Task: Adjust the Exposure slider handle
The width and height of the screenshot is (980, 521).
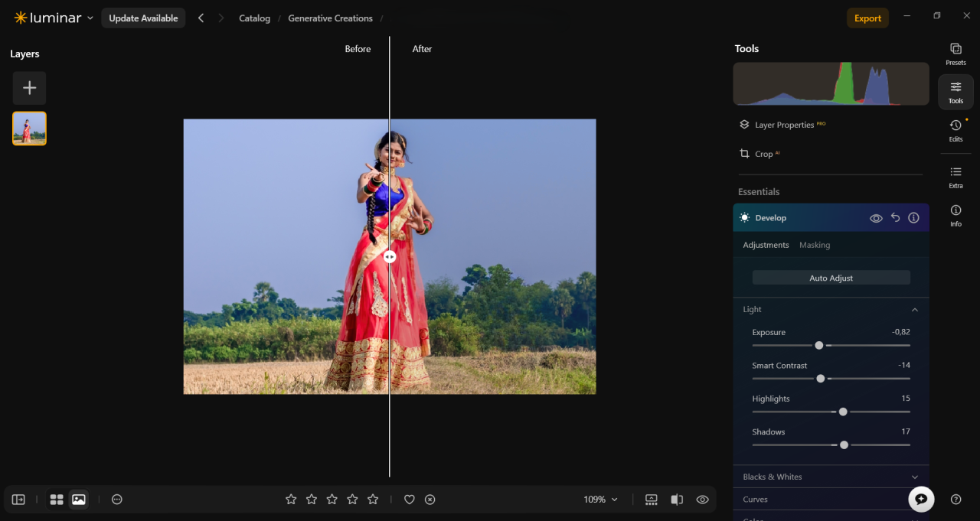Action: click(x=818, y=346)
